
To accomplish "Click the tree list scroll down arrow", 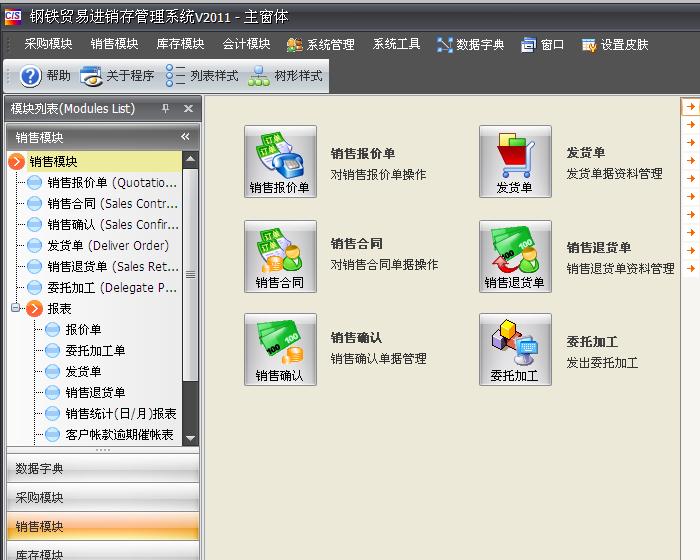I will (x=191, y=438).
